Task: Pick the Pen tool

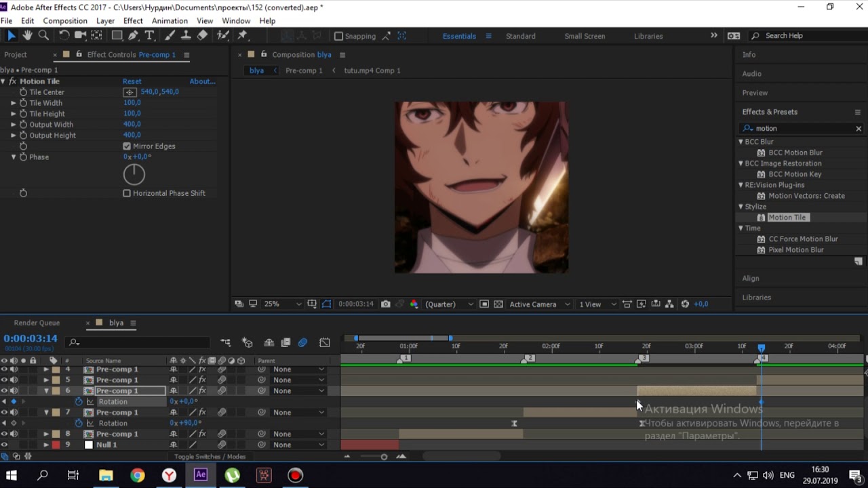Action: [134, 36]
